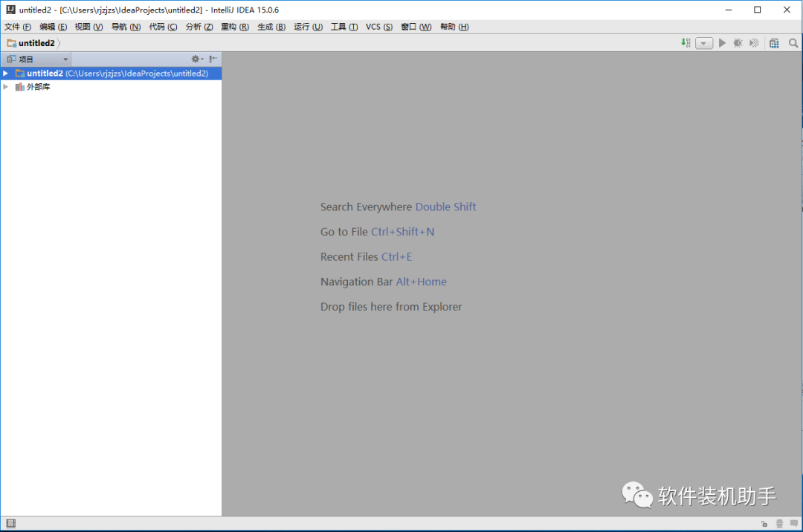Screen dimensions: 803x532
Task: Open the 运行 (U) menu
Action: (x=309, y=27)
